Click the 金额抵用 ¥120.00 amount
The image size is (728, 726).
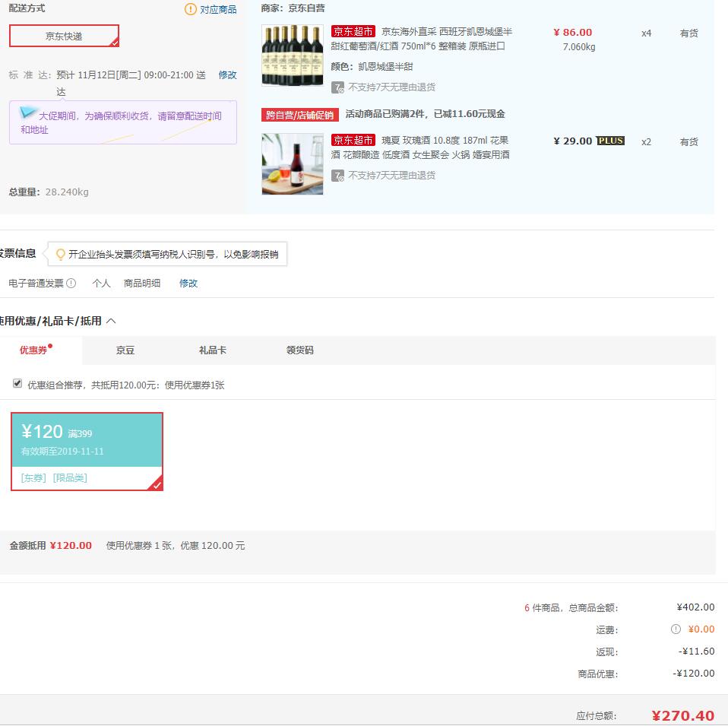coord(71,545)
